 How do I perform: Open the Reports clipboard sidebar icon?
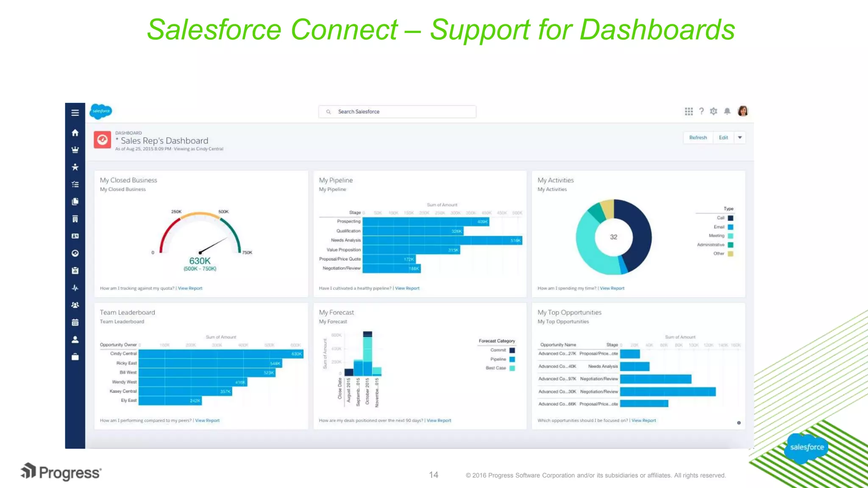click(75, 270)
